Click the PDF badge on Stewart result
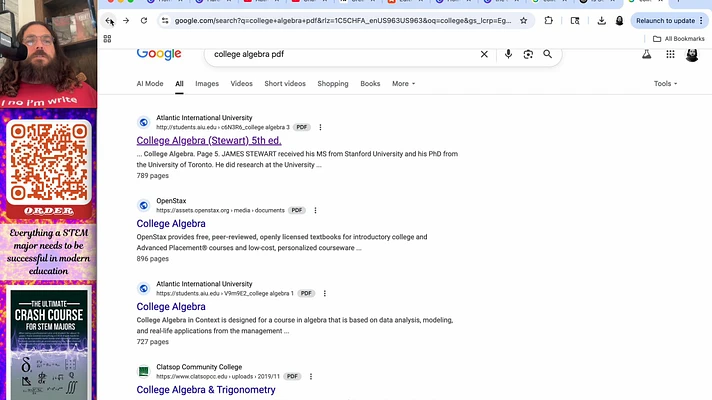Screen dimensions: 712x400 [x=302, y=127]
